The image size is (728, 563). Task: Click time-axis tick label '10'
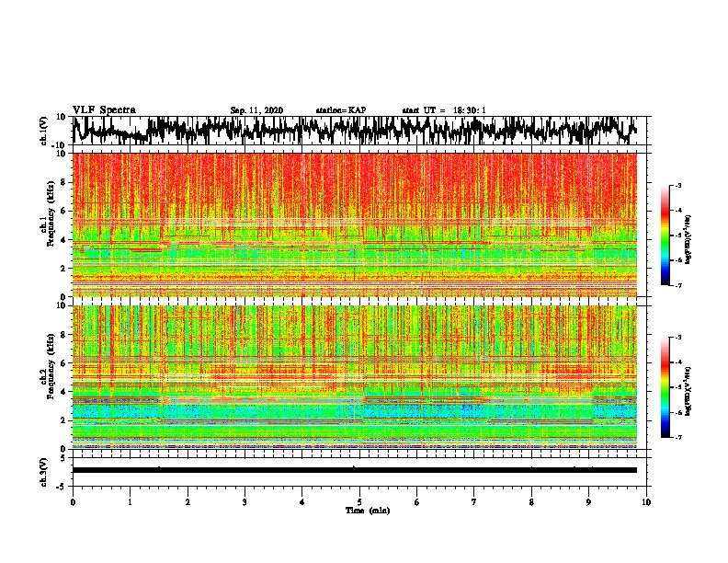(x=646, y=502)
